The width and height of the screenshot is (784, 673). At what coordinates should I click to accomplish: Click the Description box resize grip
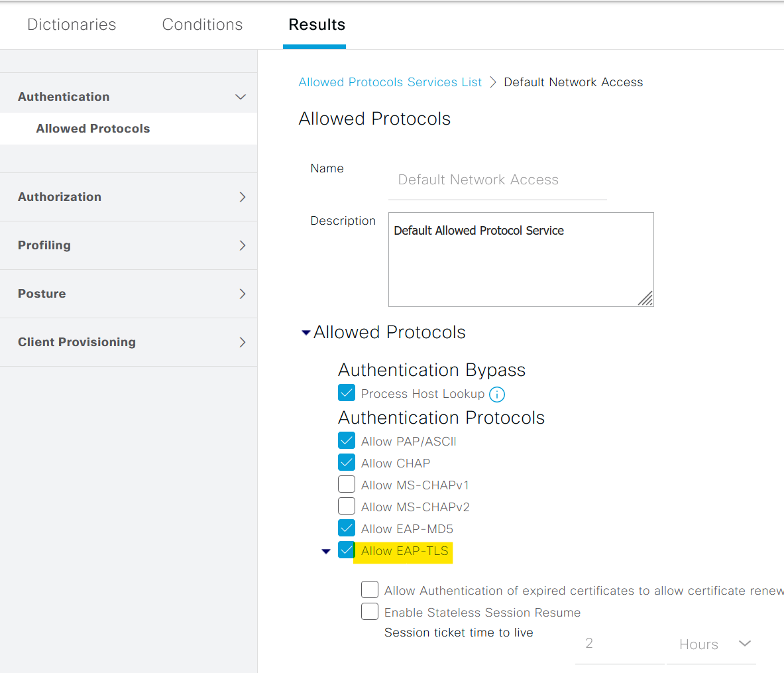click(645, 299)
